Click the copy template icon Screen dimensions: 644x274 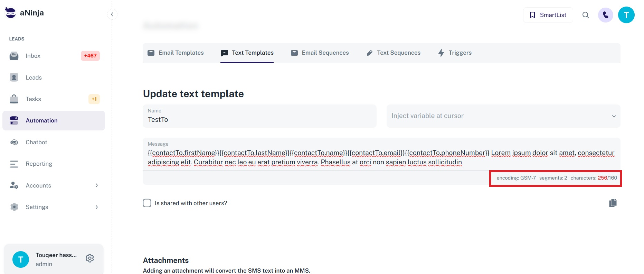coord(613,203)
